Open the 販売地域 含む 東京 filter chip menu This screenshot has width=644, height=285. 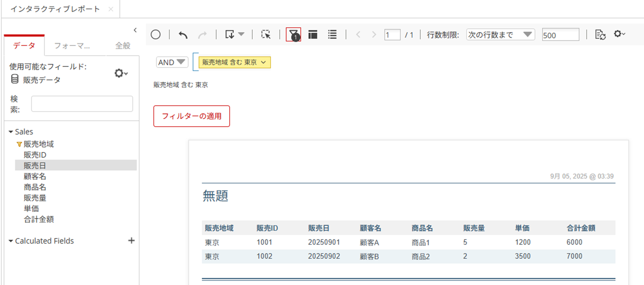pos(235,62)
